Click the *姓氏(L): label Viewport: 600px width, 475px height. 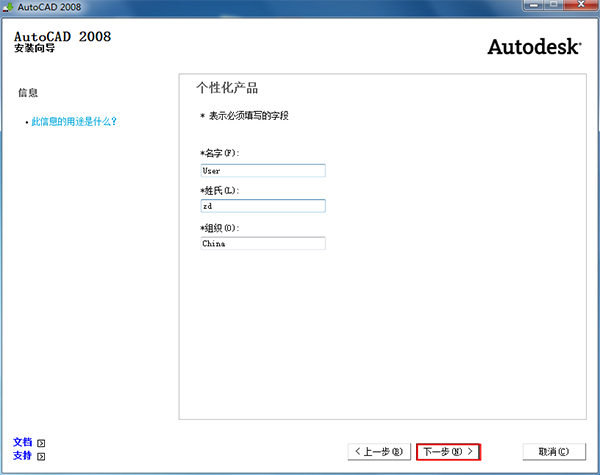pos(220,191)
